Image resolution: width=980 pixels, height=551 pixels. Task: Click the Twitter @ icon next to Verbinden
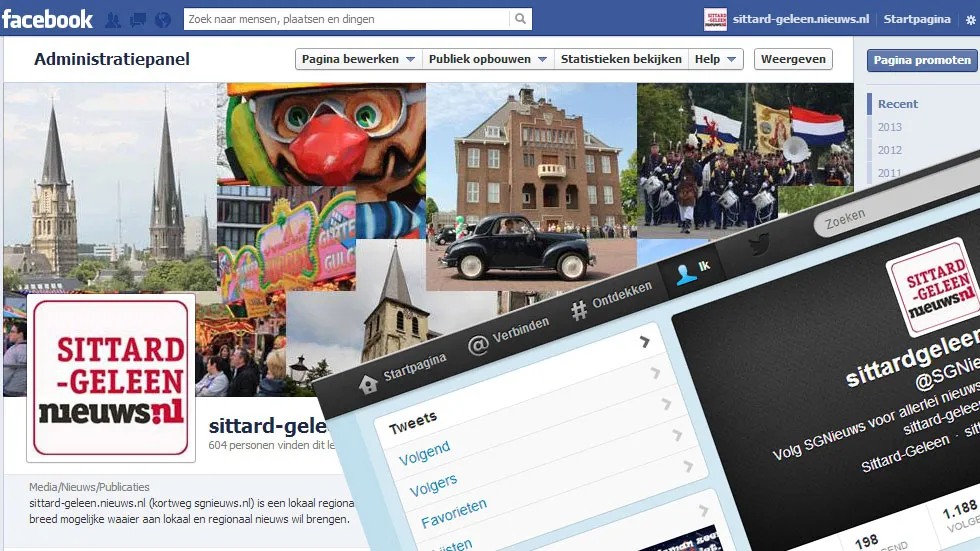point(478,345)
